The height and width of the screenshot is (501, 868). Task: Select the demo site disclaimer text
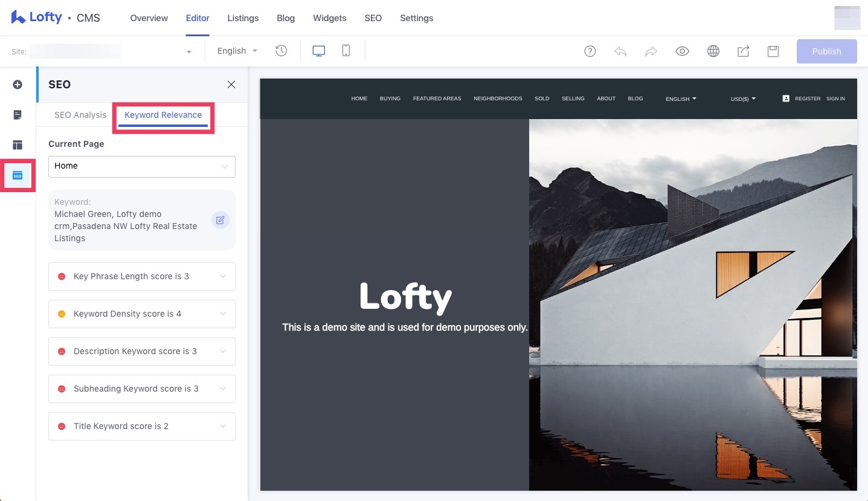[405, 328]
